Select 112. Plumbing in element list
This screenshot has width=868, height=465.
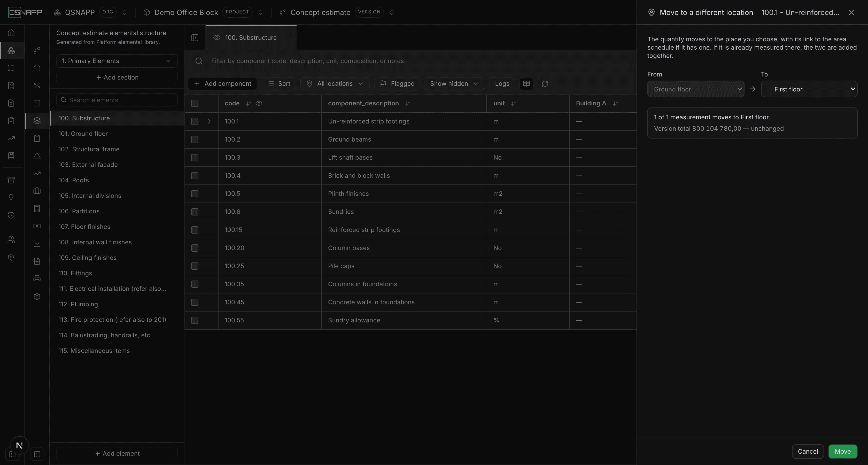pyautogui.click(x=117, y=304)
